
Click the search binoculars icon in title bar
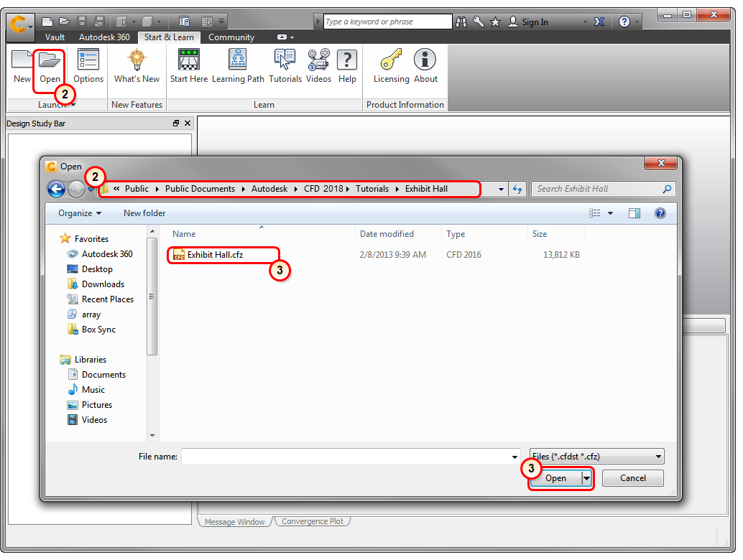pos(461,22)
